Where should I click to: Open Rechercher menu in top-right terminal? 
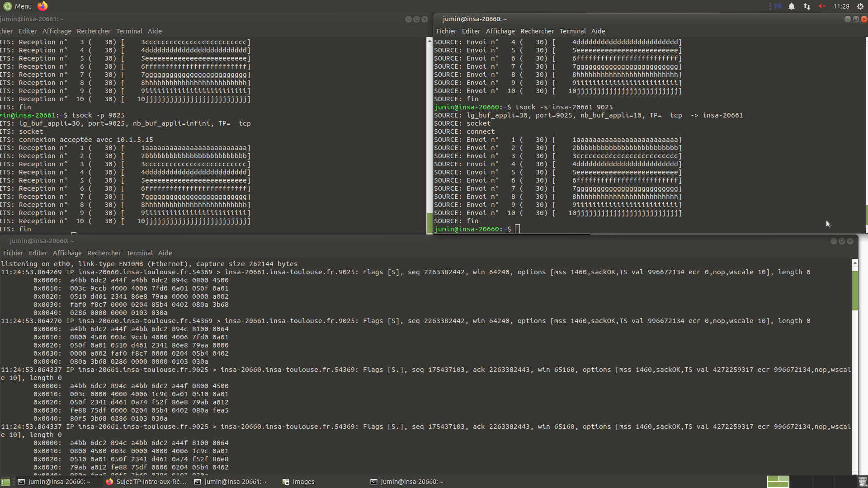pos(537,31)
